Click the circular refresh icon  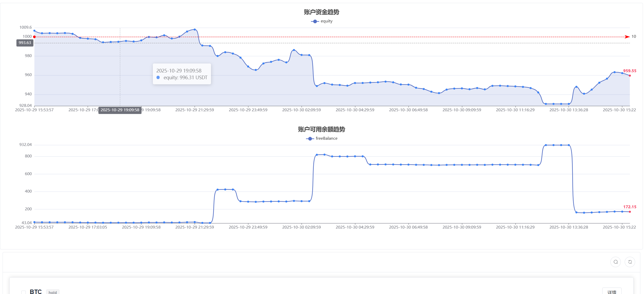630,262
